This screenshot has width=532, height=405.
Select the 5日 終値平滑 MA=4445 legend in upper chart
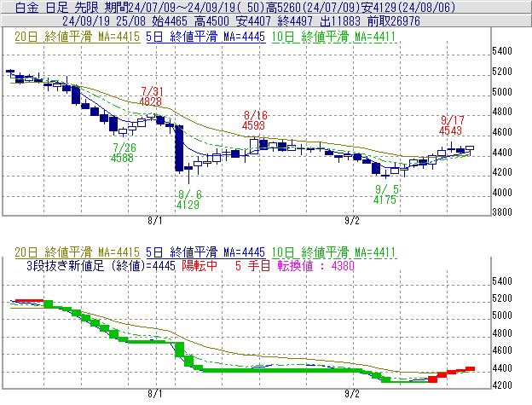tap(205, 37)
